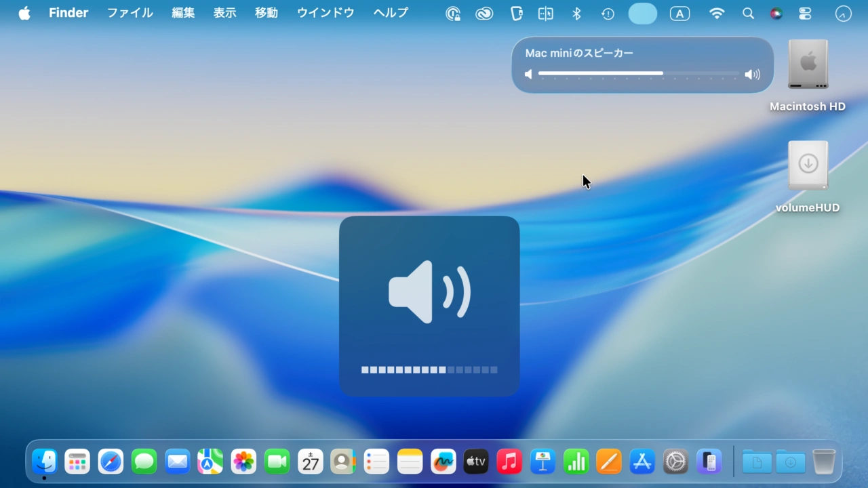Viewport: 868px width, 488px height.
Task: Open the App Store
Action: (x=642, y=462)
